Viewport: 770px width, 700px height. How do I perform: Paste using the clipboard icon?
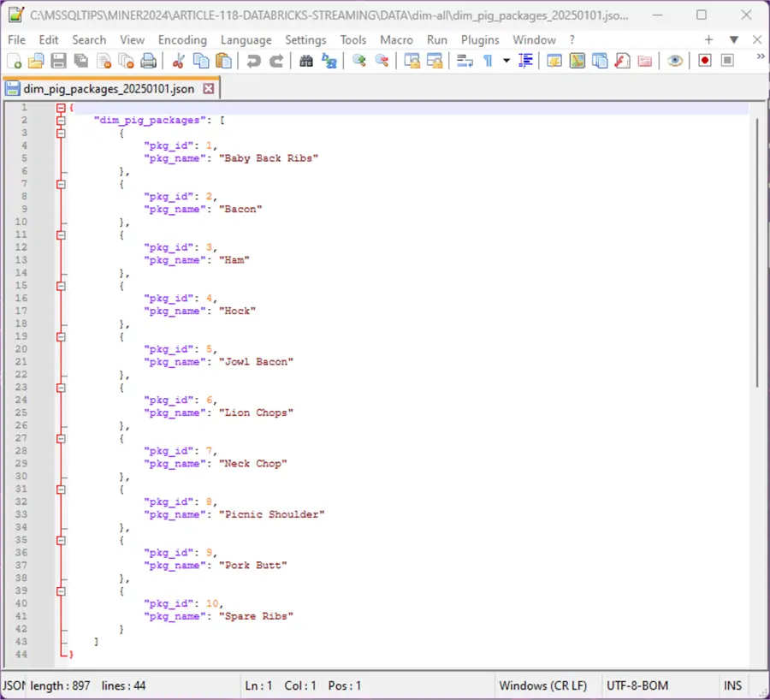[x=223, y=61]
